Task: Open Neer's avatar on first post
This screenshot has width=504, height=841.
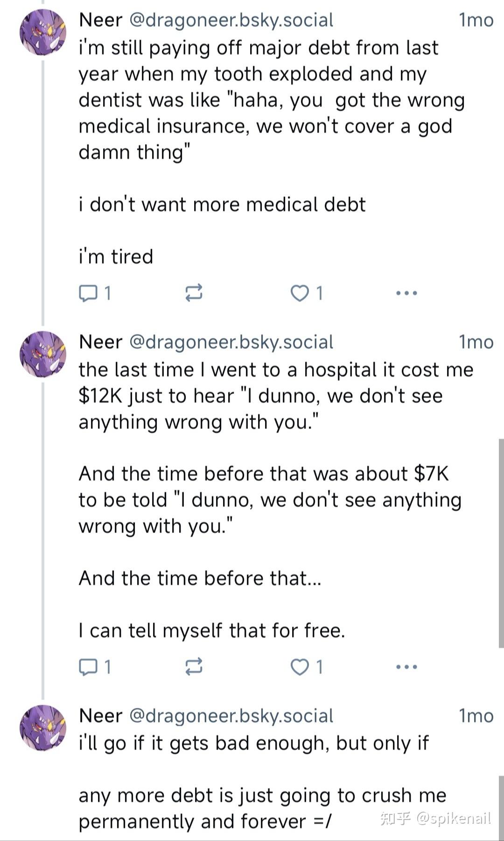Action: pyautogui.click(x=42, y=32)
